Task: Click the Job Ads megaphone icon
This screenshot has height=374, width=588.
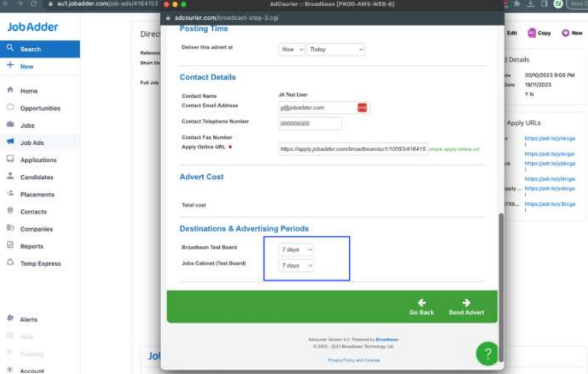Action: click(10, 142)
